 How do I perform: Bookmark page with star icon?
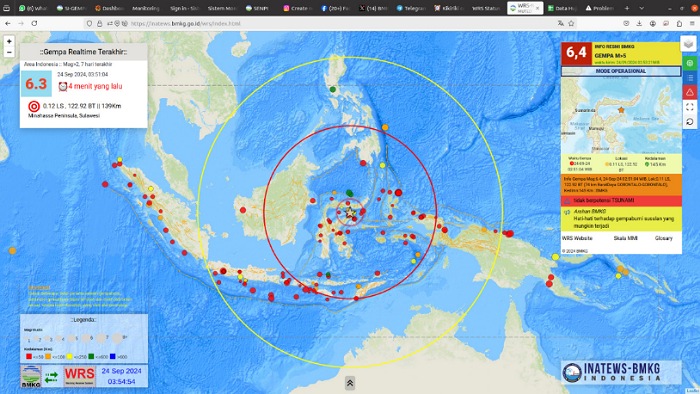571,23
